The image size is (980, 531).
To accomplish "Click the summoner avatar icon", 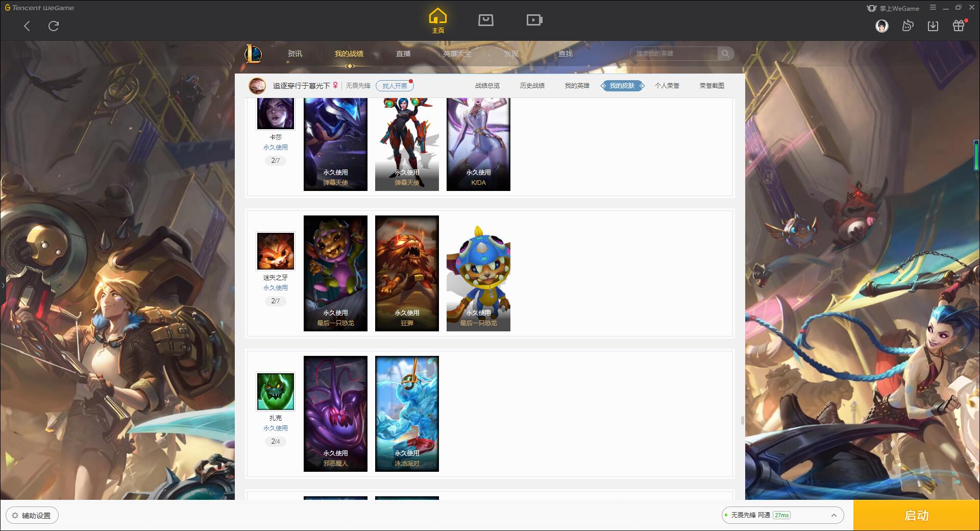I will pyautogui.click(x=257, y=86).
